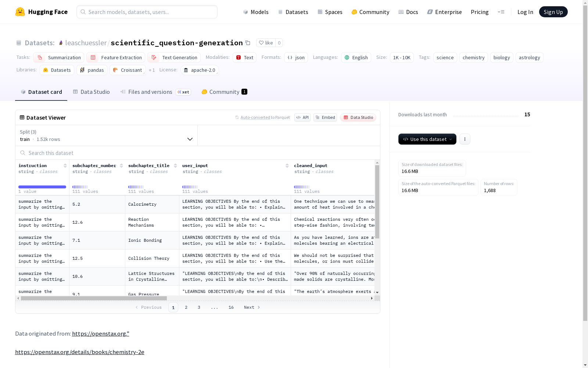Click the Text Generation task tag

(174, 57)
